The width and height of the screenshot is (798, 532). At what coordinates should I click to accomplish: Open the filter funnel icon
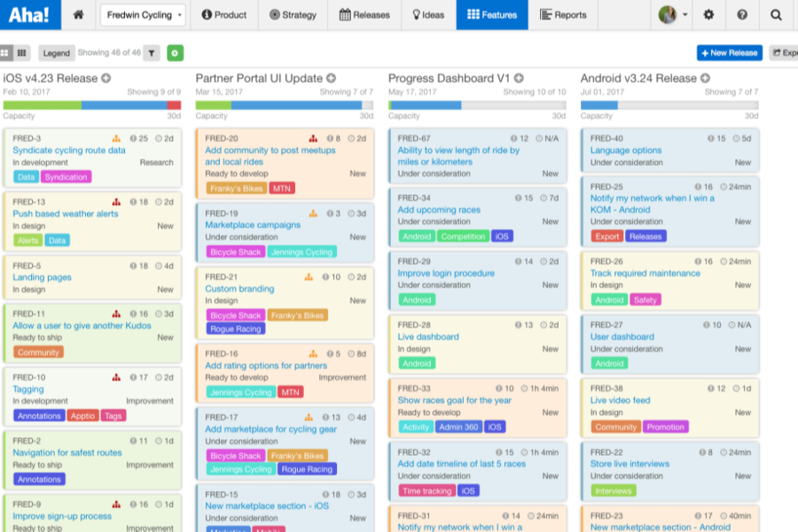pyautogui.click(x=152, y=53)
